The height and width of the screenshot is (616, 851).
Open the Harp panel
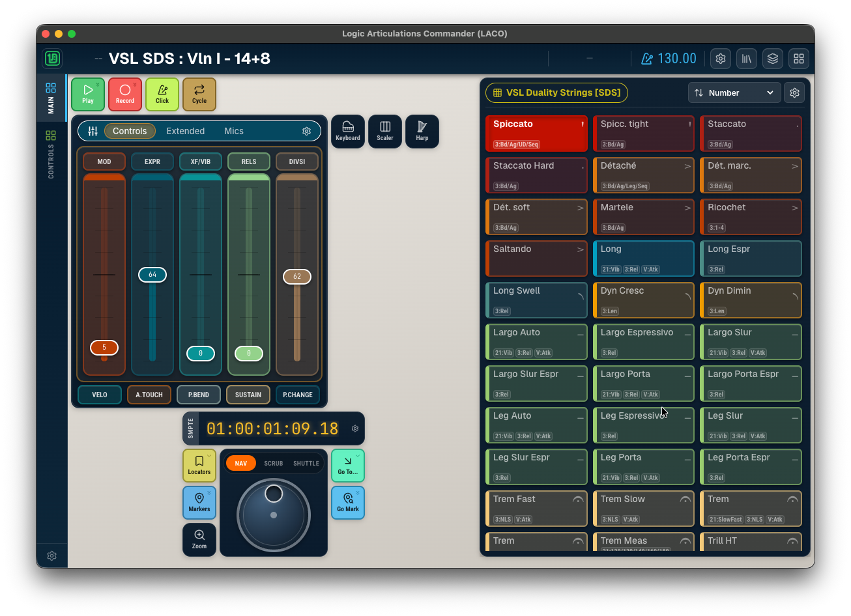click(x=422, y=132)
